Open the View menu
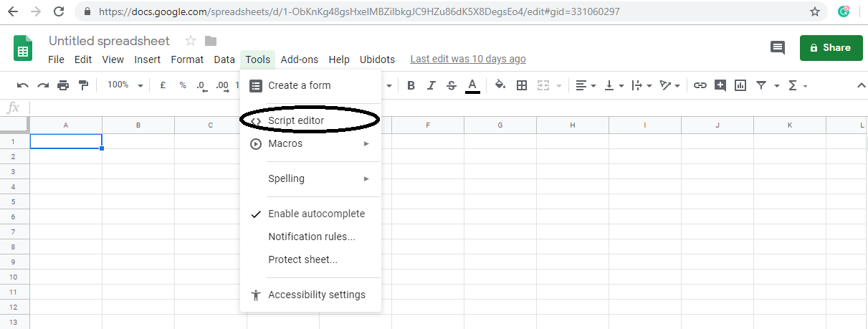This screenshot has width=868, height=329. pyautogui.click(x=113, y=59)
